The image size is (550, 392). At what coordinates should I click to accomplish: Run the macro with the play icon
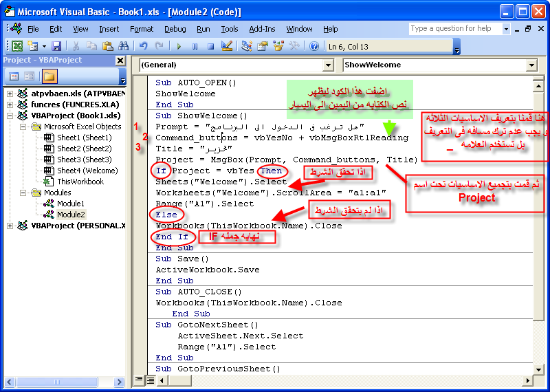(179, 46)
